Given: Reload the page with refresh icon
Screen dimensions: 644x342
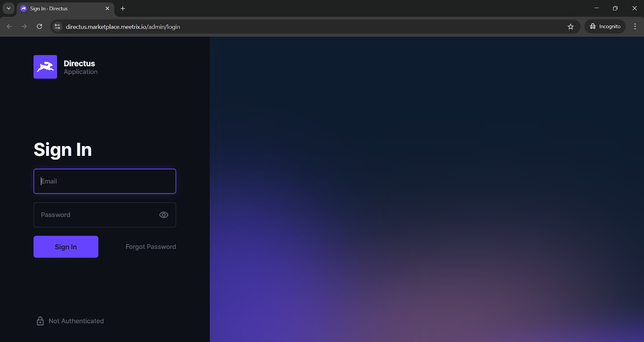Looking at the screenshot, I should 39,27.
